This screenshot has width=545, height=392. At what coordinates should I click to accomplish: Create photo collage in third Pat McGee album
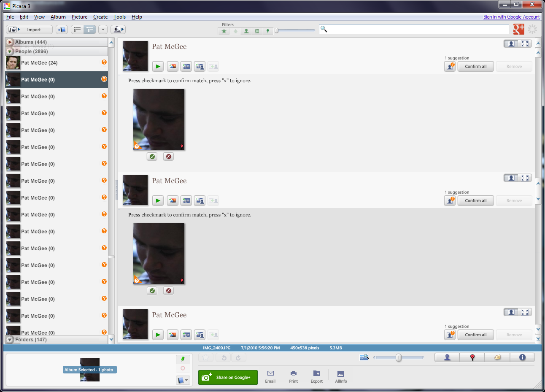[173, 335]
